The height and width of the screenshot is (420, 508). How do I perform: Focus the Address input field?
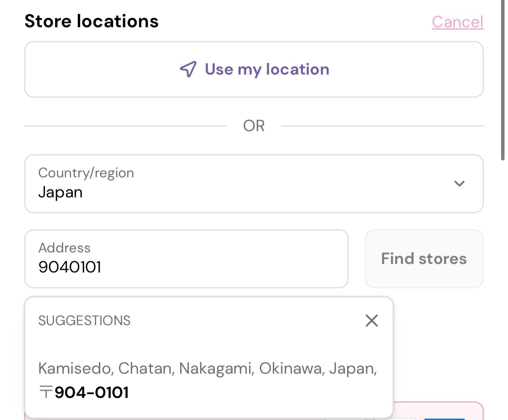tap(186, 259)
